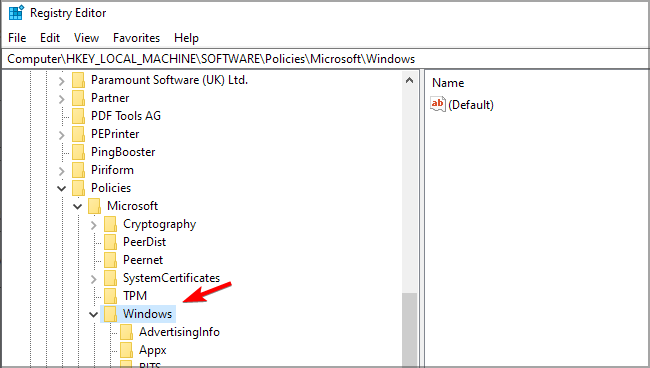Click the Cryptography folder icon
Image resolution: width=650 pixels, height=368 pixels.
click(x=110, y=224)
